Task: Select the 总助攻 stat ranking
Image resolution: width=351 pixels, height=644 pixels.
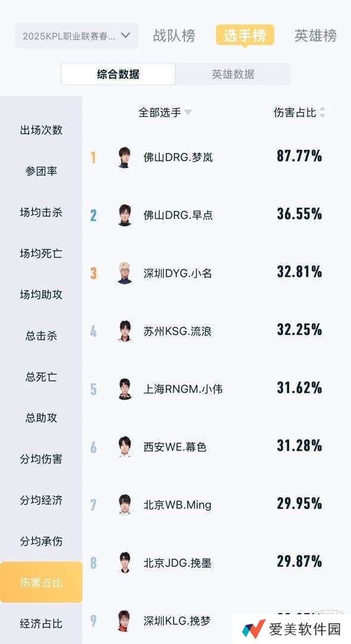Action: pos(38,418)
